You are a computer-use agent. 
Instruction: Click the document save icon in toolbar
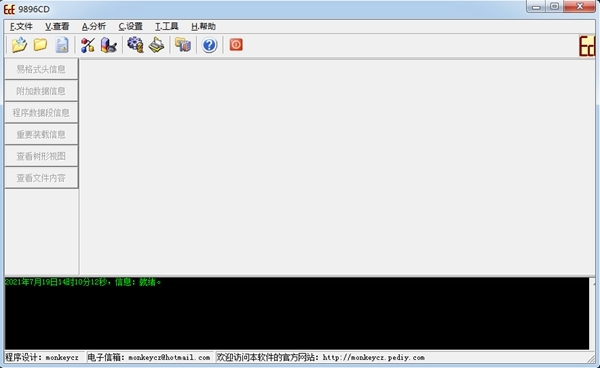pos(62,45)
